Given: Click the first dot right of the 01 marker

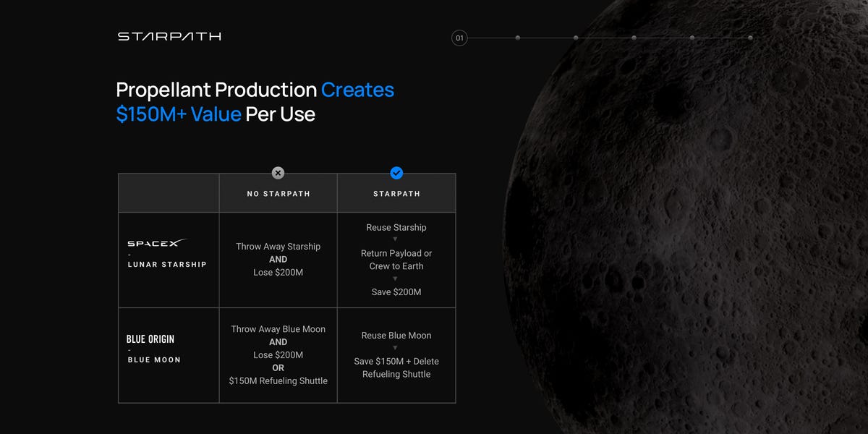Looking at the screenshot, I should [518, 38].
